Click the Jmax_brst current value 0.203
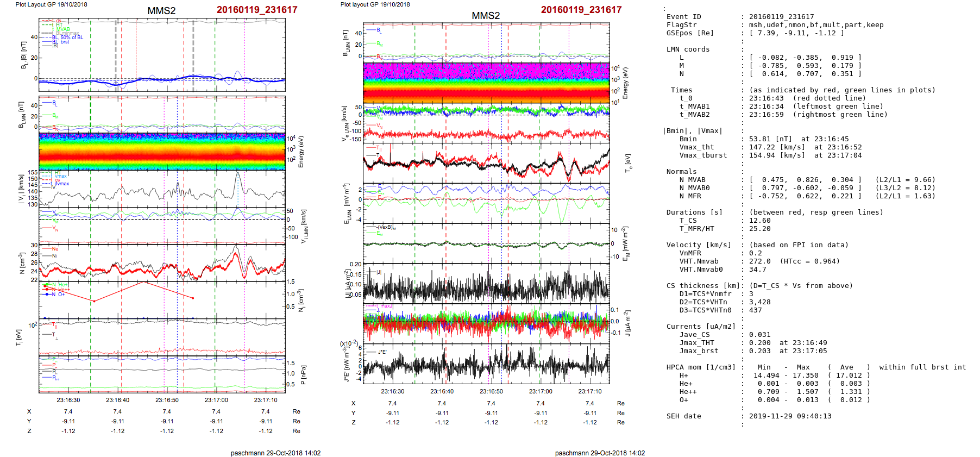Image resolution: width=980 pixels, height=457 pixels. (759, 351)
